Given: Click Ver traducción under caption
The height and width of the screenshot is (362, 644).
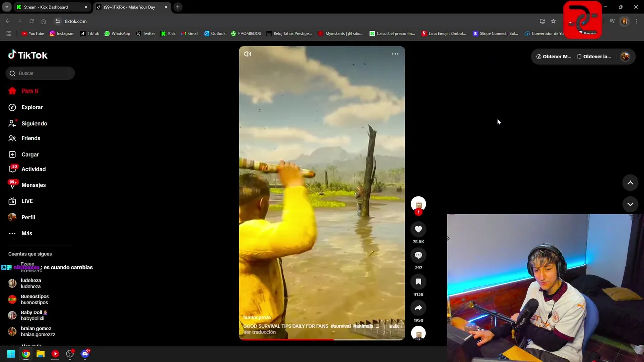Looking at the screenshot, I should [x=259, y=332].
